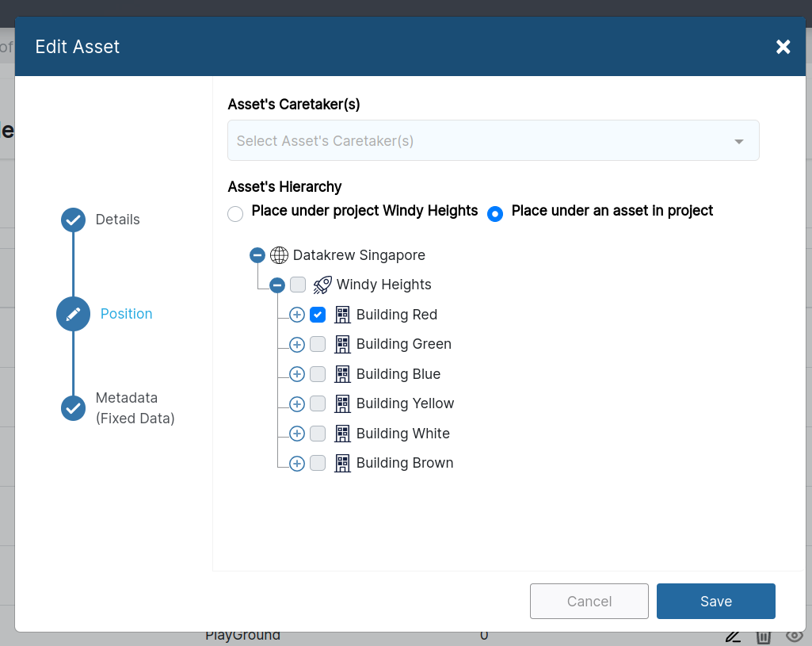812x646 pixels.
Task: Click the building icon for Building Yellow
Action: tap(342, 403)
